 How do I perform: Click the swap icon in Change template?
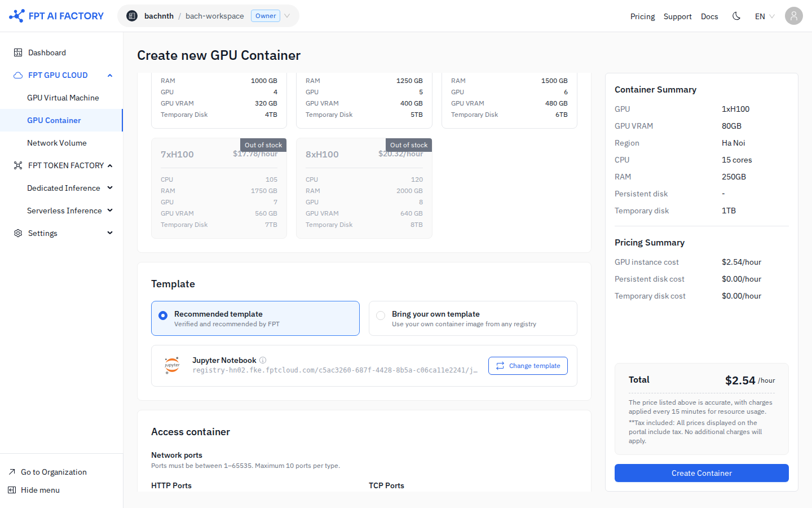coord(500,366)
